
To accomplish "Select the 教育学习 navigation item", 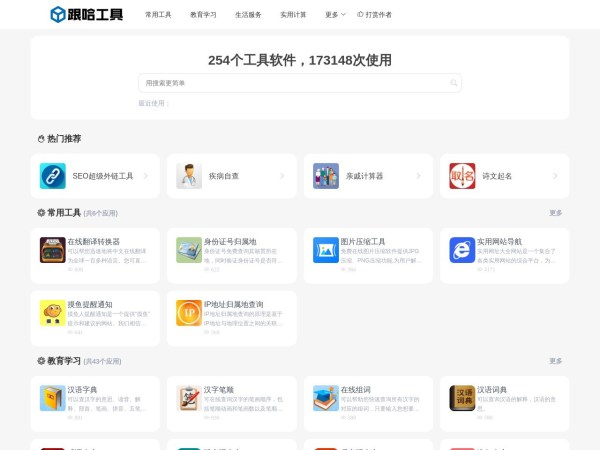I will 203,15.
